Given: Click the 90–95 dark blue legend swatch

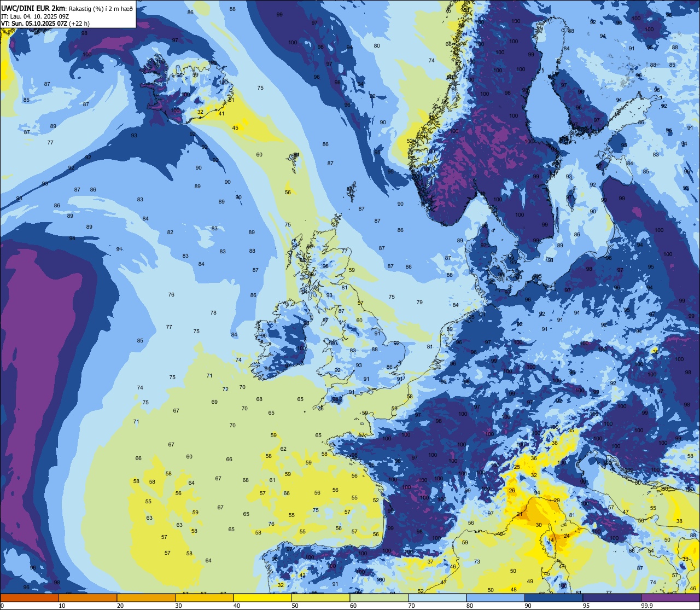Looking at the screenshot, I should (x=553, y=597).
